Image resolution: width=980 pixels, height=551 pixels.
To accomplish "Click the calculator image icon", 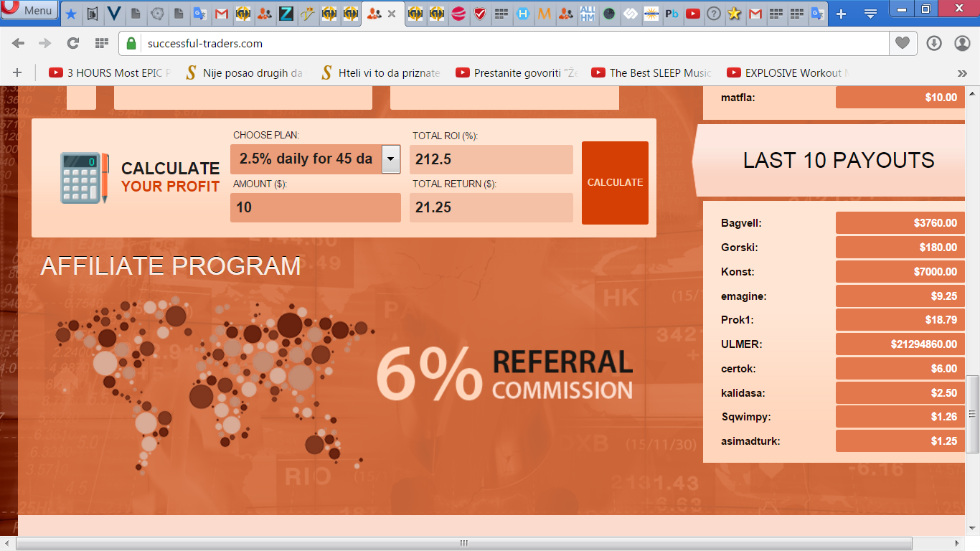I will [85, 178].
